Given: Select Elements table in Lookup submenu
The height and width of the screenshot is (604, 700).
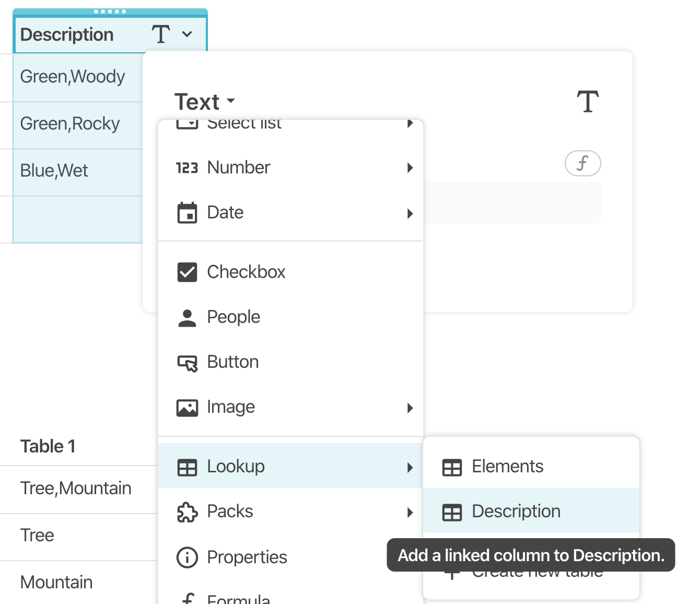Looking at the screenshot, I should coord(507,467).
